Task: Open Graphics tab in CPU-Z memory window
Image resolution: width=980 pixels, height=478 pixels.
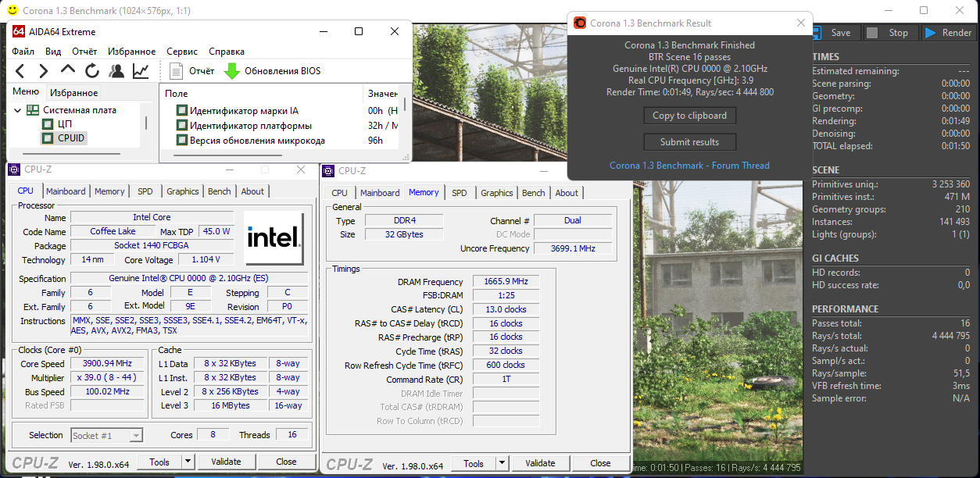Action: pyautogui.click(x=497, y=193)
